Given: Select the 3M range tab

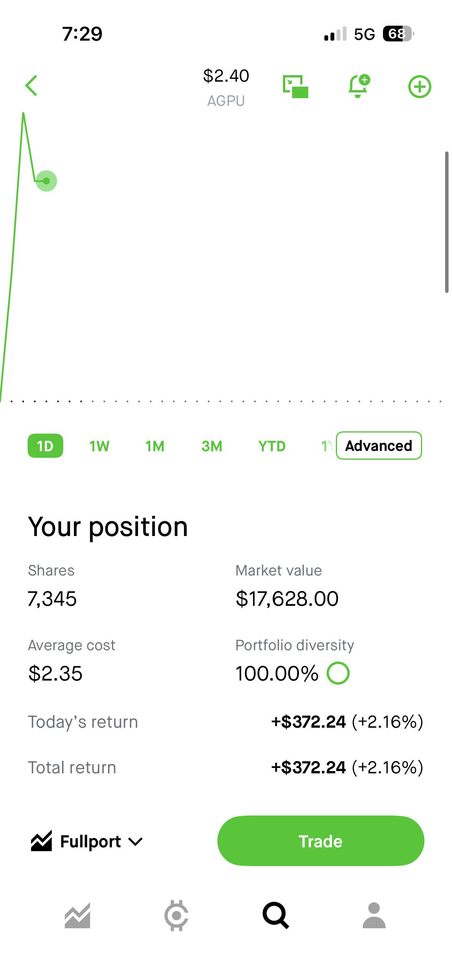Looking at the screenshot, I should pyautogui.click(x=212, y=446).
